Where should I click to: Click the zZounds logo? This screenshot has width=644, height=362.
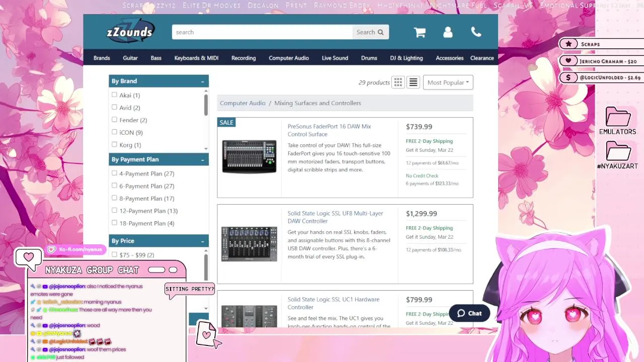point(130,32)
